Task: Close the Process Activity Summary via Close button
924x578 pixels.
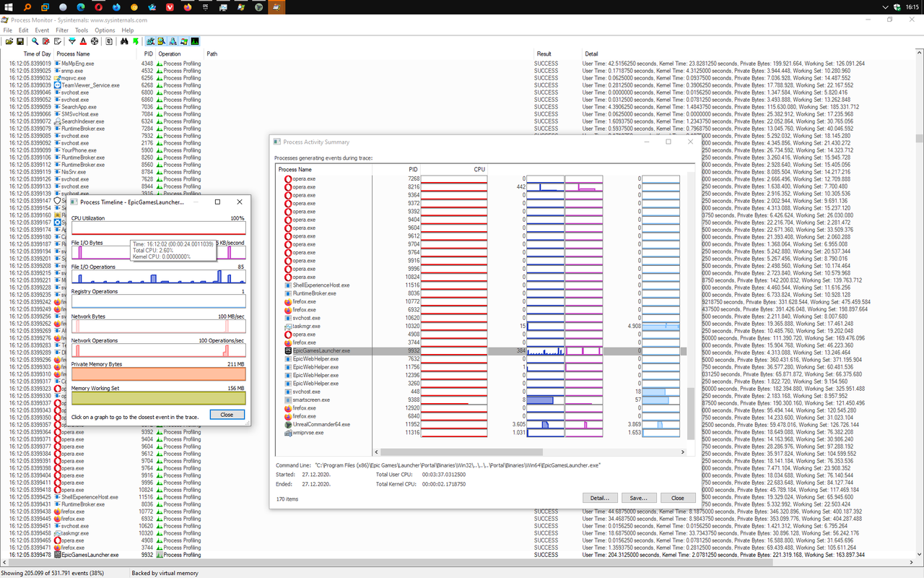Action: [677, 498]
